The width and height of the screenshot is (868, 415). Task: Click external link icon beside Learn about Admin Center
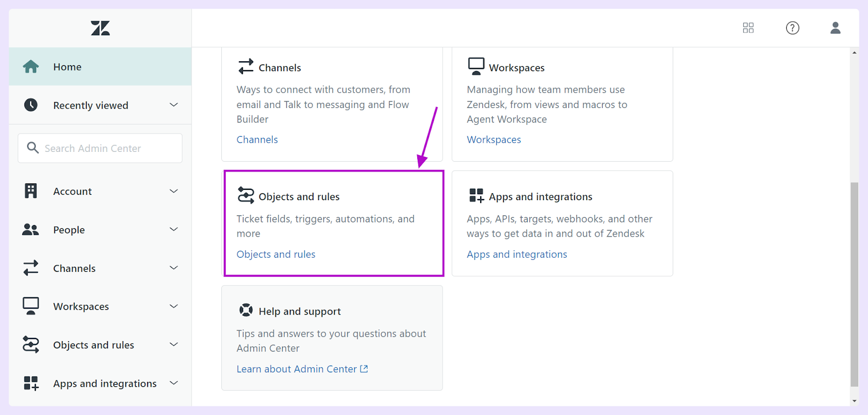(364, 368)
